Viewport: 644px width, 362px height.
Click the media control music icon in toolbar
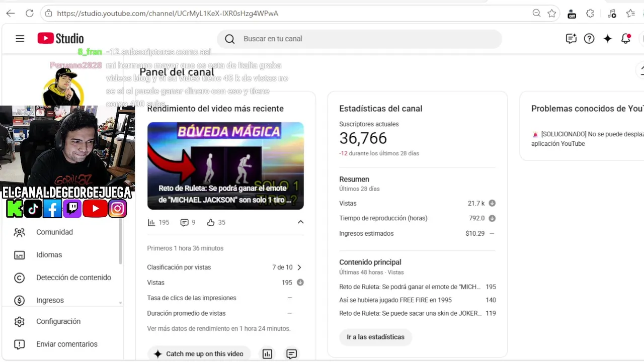tap(612, 14)
